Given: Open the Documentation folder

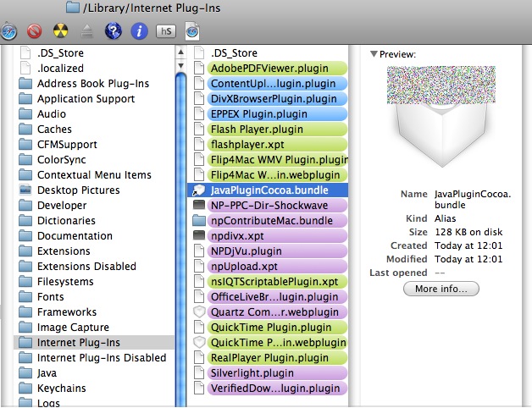Looking at the screenshot, I should click(x=94, y=236).
